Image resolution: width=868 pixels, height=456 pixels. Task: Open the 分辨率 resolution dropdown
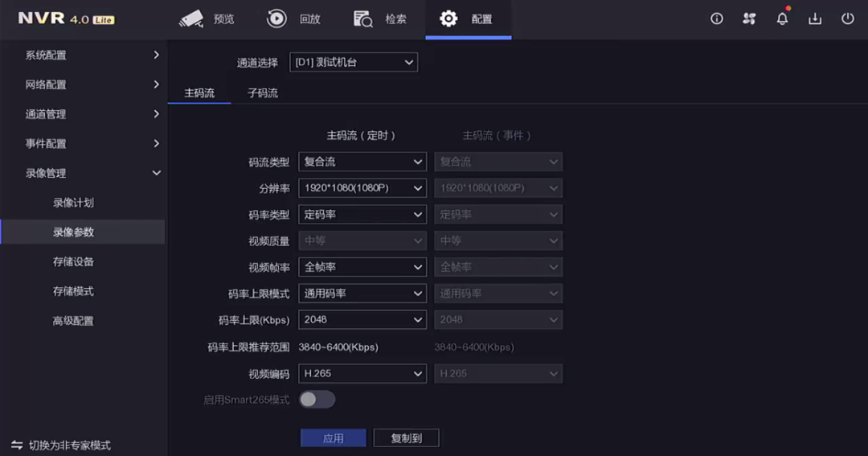362,188
